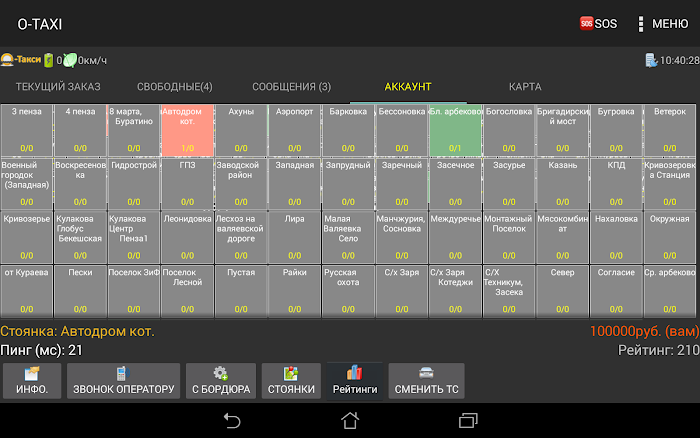Image resolution: width=700 pixels, height=438 pixels.
Task: Click the server connection icon near clock
Action: [x=651, y=60]
